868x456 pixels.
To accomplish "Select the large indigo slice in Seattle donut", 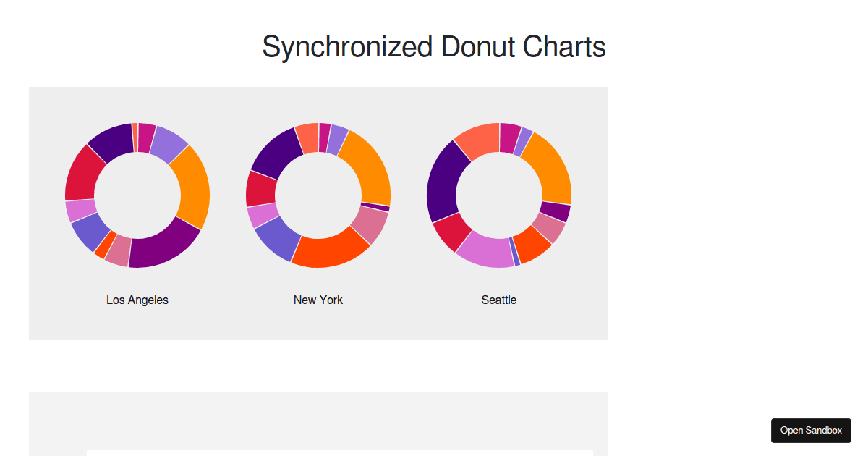I will point(445,182).
